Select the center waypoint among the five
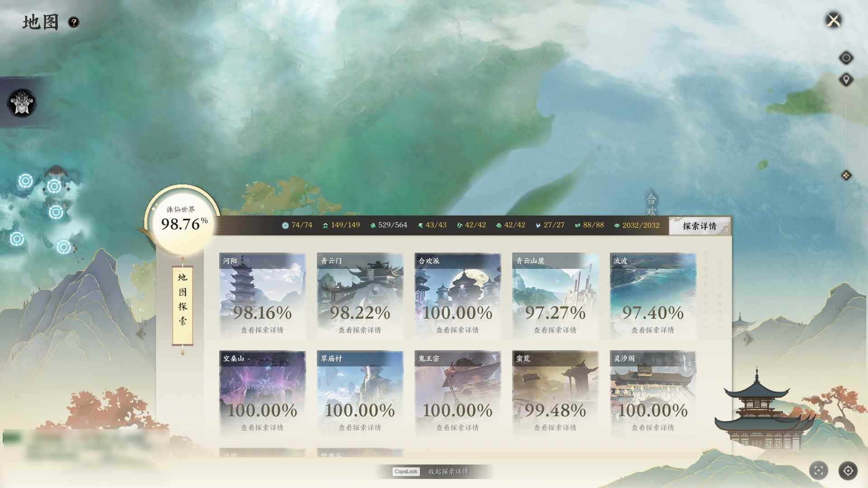Screen dimensions: 868x488 click(x=56, y=212)
